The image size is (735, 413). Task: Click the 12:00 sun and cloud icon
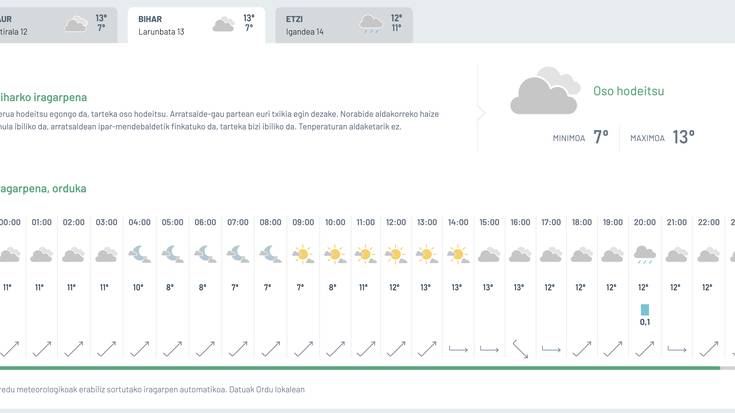coord(396,255)
